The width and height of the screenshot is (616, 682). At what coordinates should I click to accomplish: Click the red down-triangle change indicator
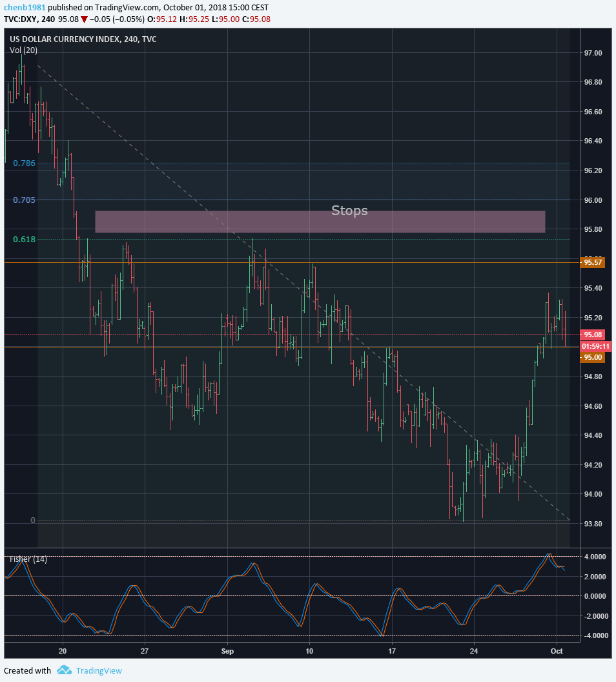[84, 19]
